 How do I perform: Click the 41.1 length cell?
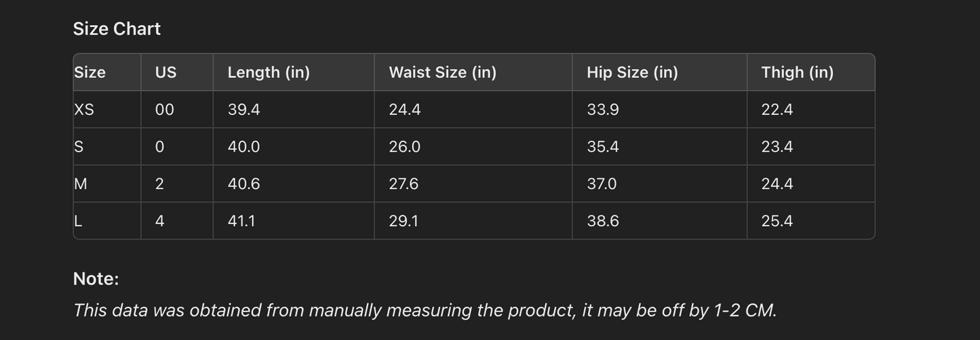click(x=241, y=221)
